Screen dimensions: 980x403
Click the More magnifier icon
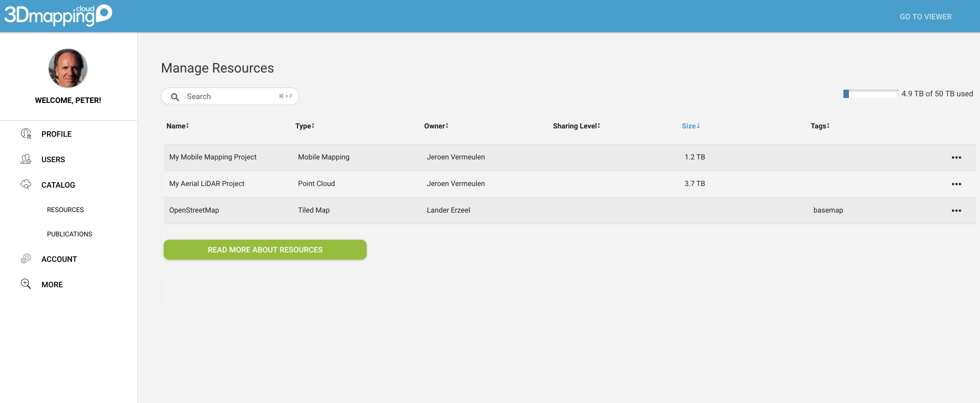26,284
